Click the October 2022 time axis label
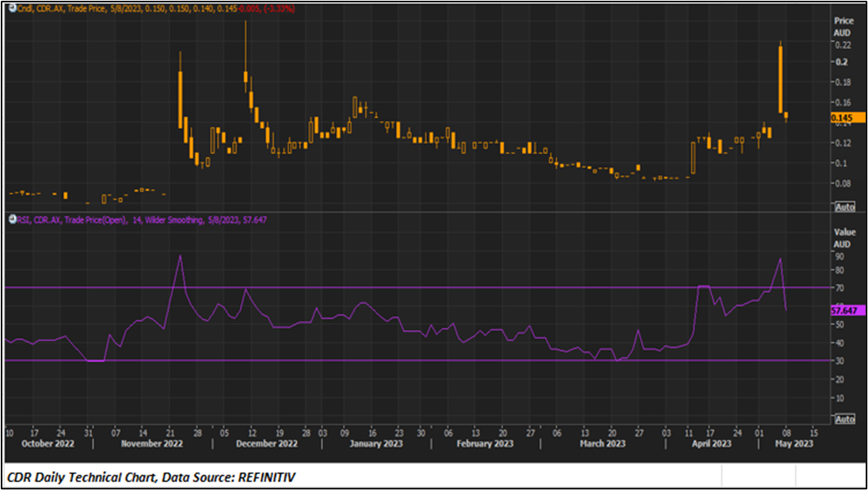The image size is (868, 490). (48, 444)
